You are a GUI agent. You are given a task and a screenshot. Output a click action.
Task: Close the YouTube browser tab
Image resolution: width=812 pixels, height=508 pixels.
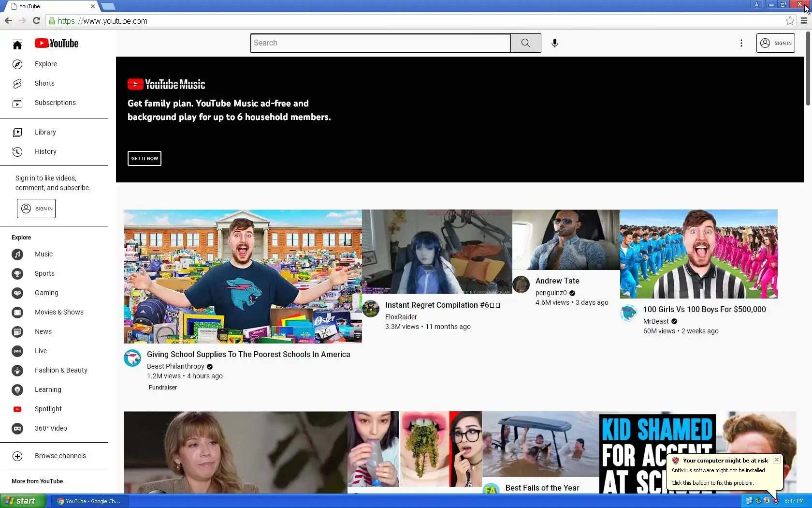[x=93, y=6]
